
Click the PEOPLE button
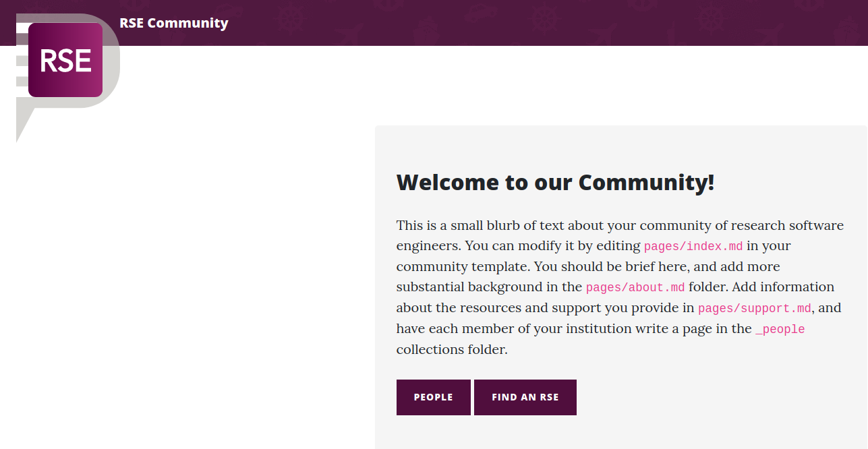tap(433, 397)
